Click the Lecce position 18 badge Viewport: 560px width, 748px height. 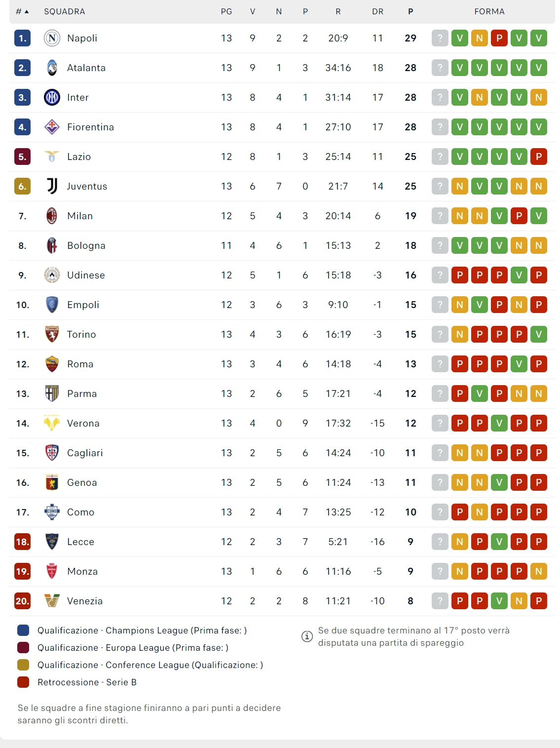click(x=23, y=542)
